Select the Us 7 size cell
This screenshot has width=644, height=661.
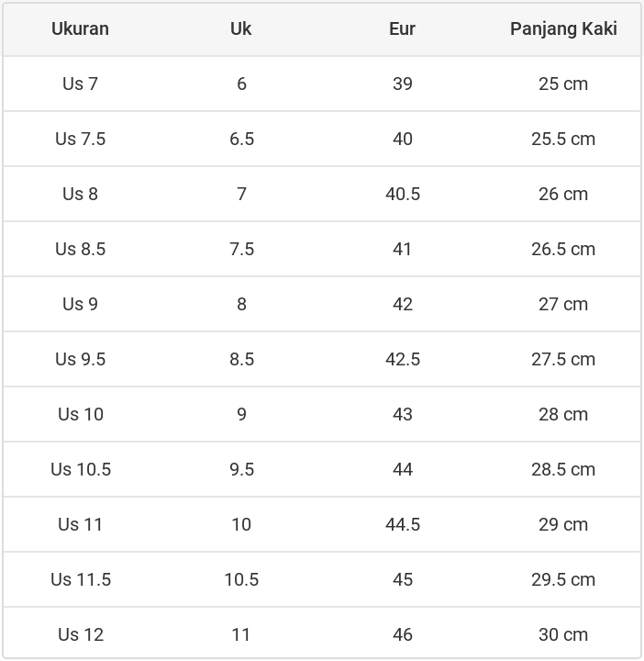(x=80, y=84)
